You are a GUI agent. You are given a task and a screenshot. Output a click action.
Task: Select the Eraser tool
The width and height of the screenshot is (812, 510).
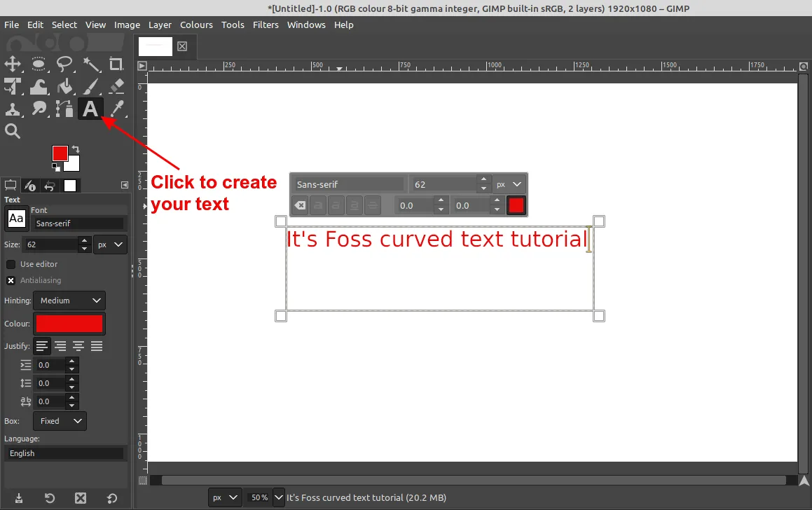point(116,86)
